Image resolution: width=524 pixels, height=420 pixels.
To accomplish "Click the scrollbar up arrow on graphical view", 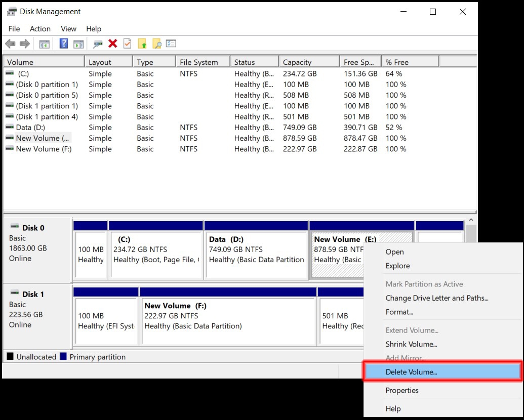I will click(471, 219).
